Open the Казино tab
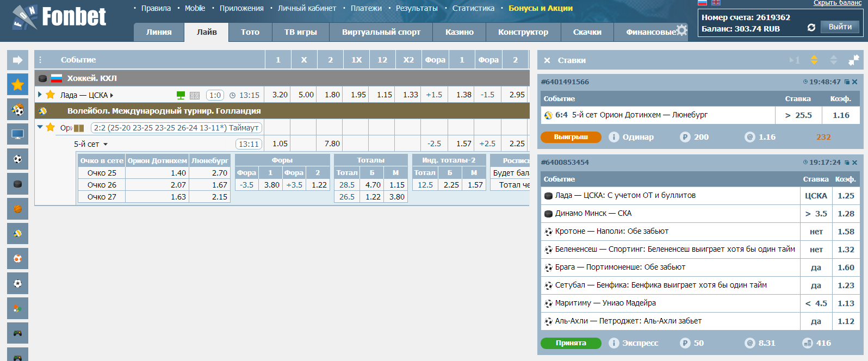Viewport: 868px width, 361px height. 460,32
